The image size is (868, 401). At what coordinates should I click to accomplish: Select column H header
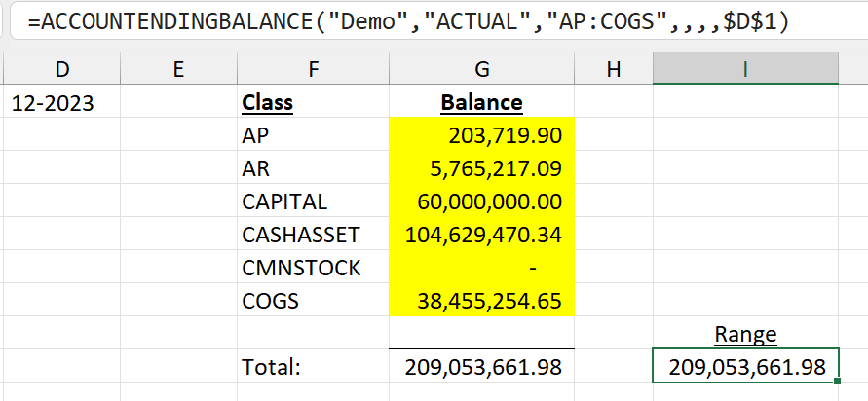coord(614,68)
